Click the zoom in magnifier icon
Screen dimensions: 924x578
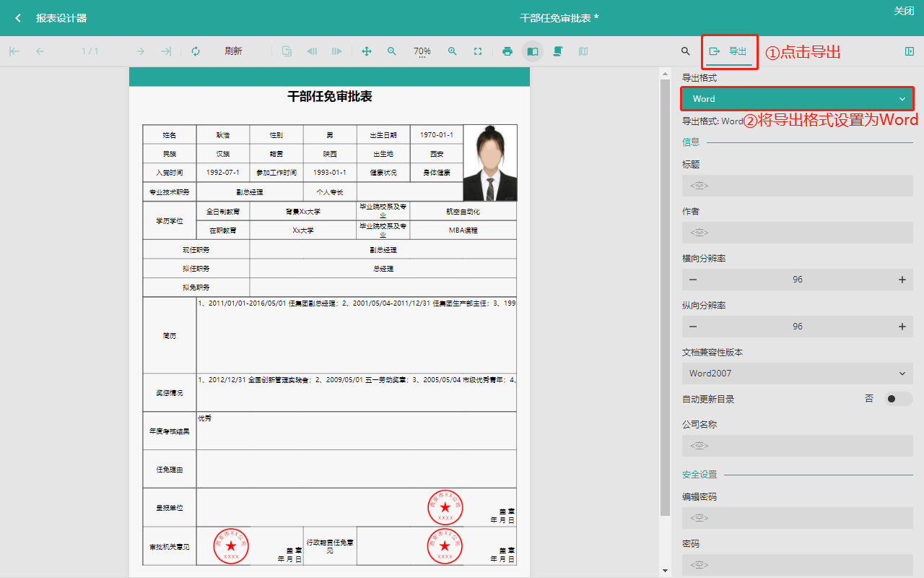point(453,51)
